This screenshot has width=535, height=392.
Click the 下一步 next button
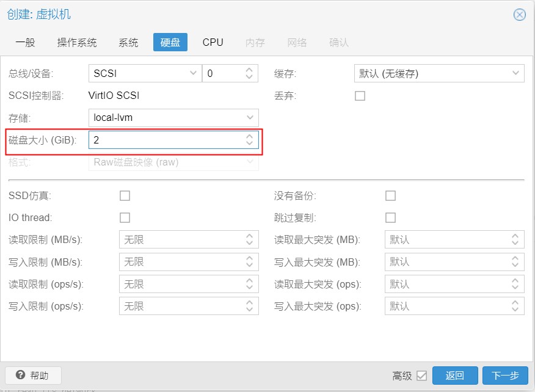coord(505,376)
